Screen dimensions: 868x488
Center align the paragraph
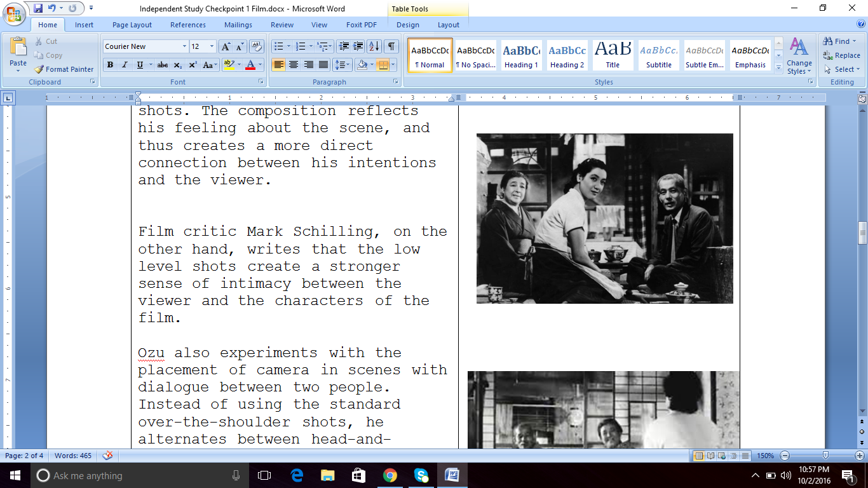pyautogui.click(x=294, y=65)
